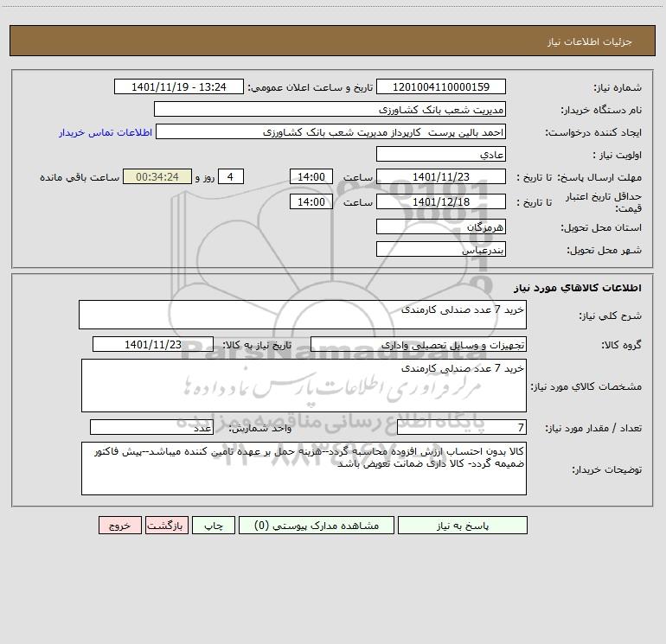
Task: Click the remaining days field 4
Action: (x=231, y=176)
